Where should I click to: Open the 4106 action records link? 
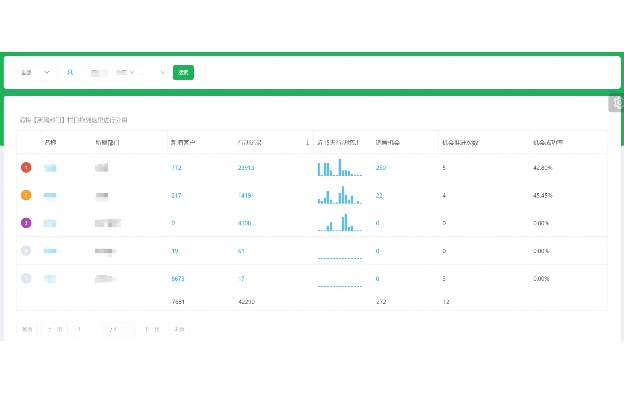point(244,223)
